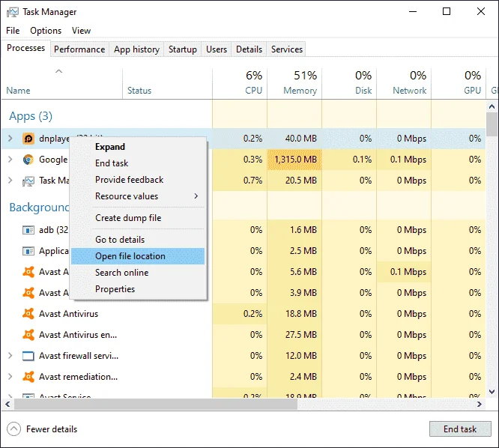Click the 20.5 MB memory cell

click(294, 181)
